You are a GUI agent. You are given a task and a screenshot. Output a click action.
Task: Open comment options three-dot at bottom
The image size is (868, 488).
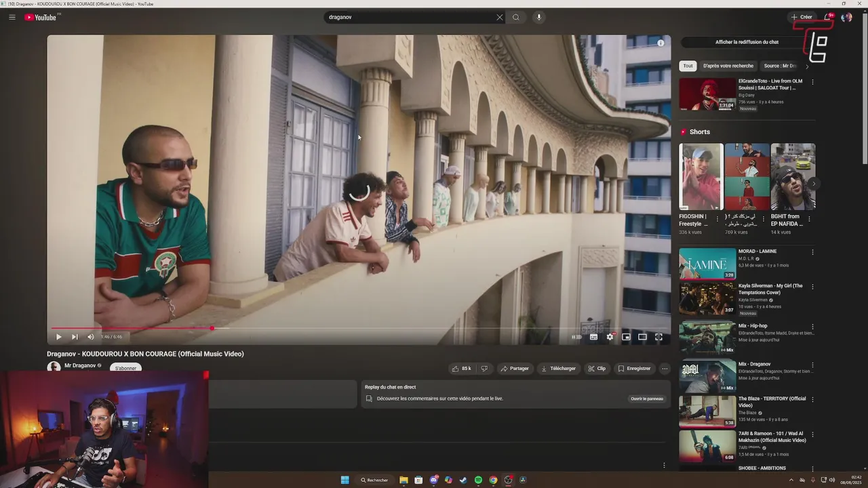(x=664, y=466)
